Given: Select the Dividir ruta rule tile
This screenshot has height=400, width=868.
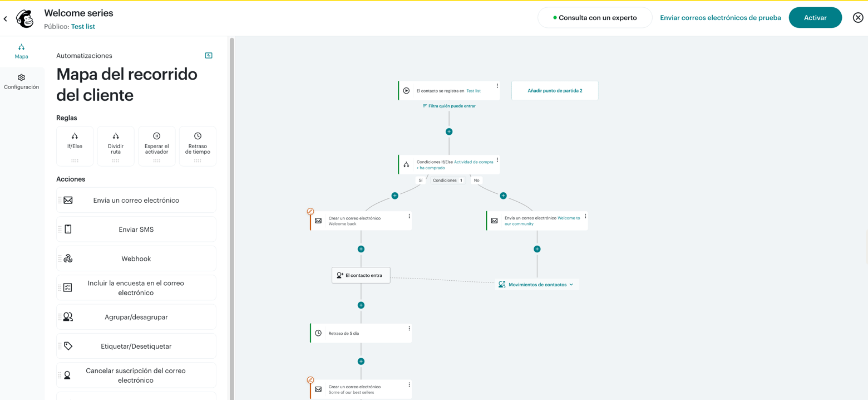Looking at the screenshot, I should (116, 146).
